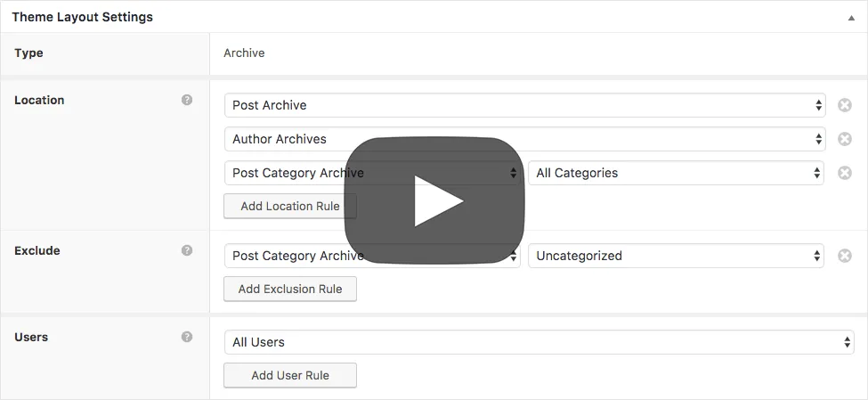868x400 pixels.
Task: Open the Post Archive dropdown
Action: 524,105
